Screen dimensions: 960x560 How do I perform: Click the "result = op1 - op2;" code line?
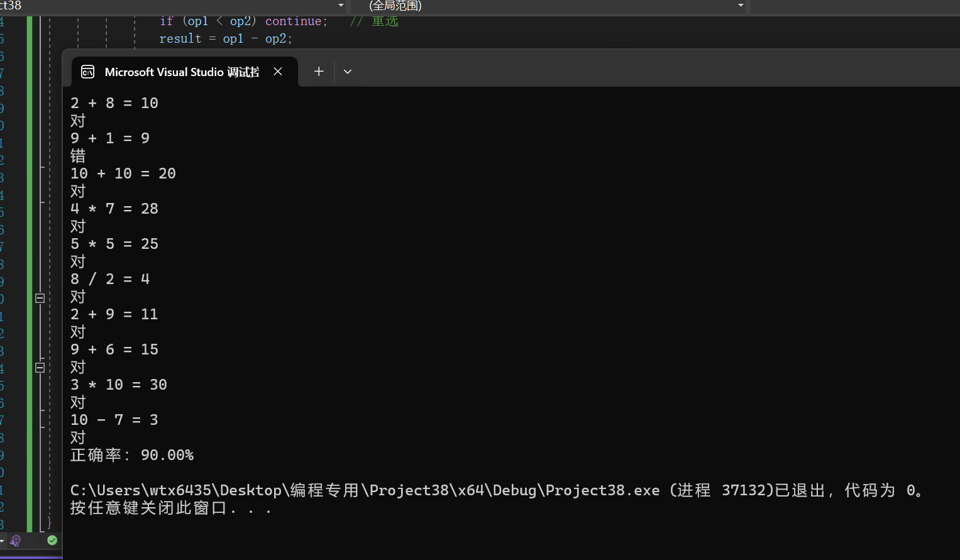[x=226, y=38]
